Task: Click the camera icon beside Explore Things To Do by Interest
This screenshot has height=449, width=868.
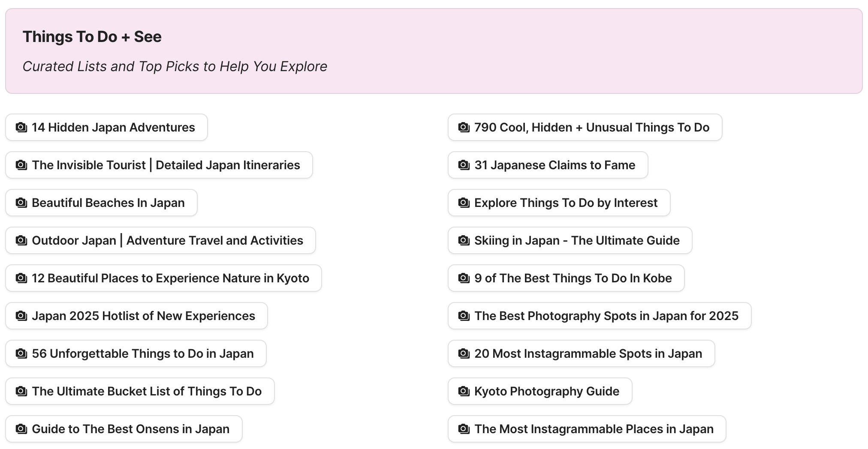Action: [464, 203]
